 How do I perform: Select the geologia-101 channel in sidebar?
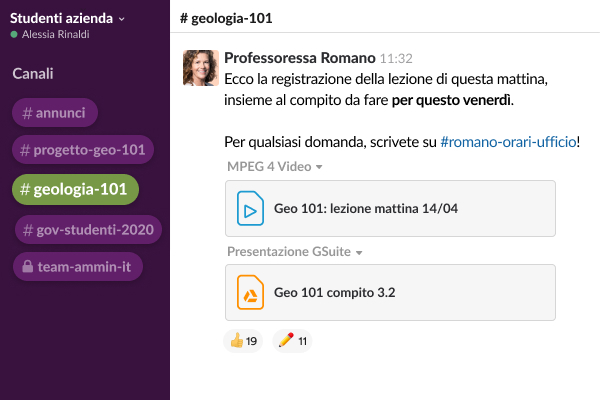pos(75,189)
